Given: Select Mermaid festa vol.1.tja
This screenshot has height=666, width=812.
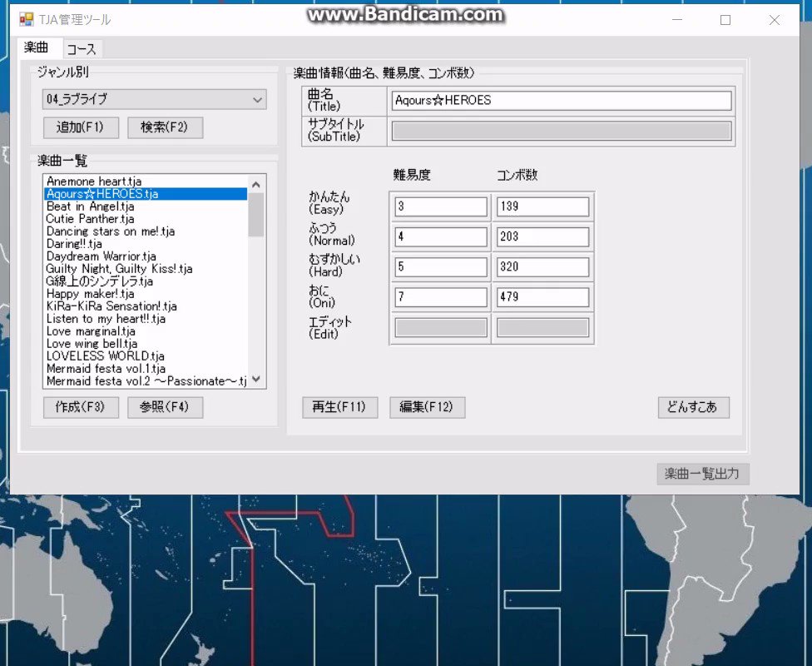Looking at the screenshot, I should [x=146, y=369].
